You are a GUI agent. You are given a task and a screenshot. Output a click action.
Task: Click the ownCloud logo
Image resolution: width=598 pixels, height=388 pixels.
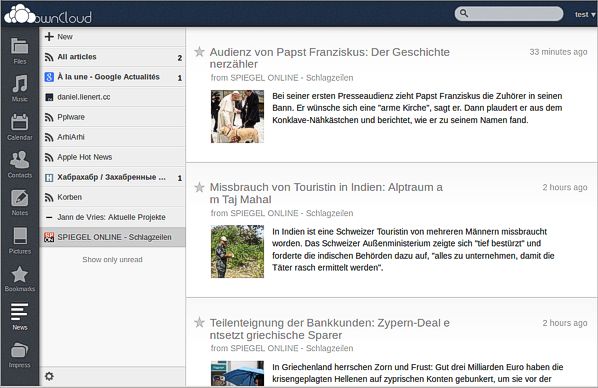click(x=48, y=14)
